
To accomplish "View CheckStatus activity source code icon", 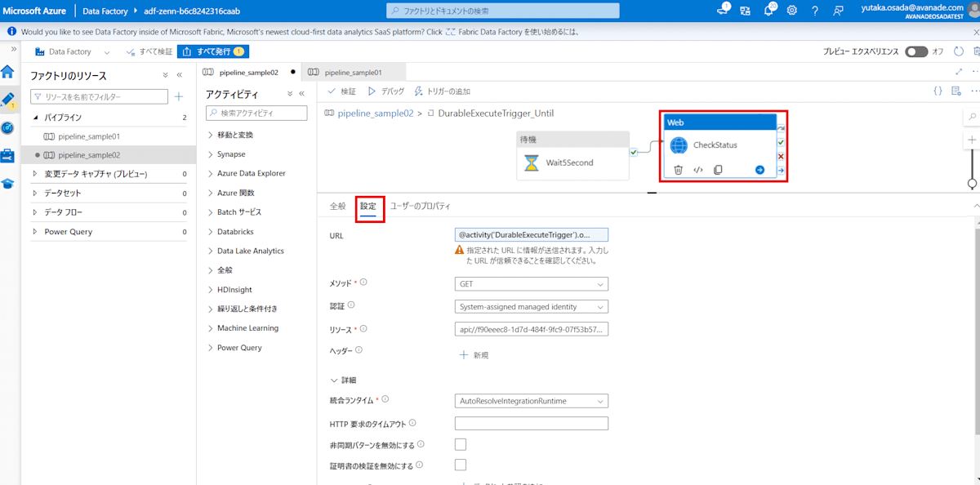I will coord(698,170).
